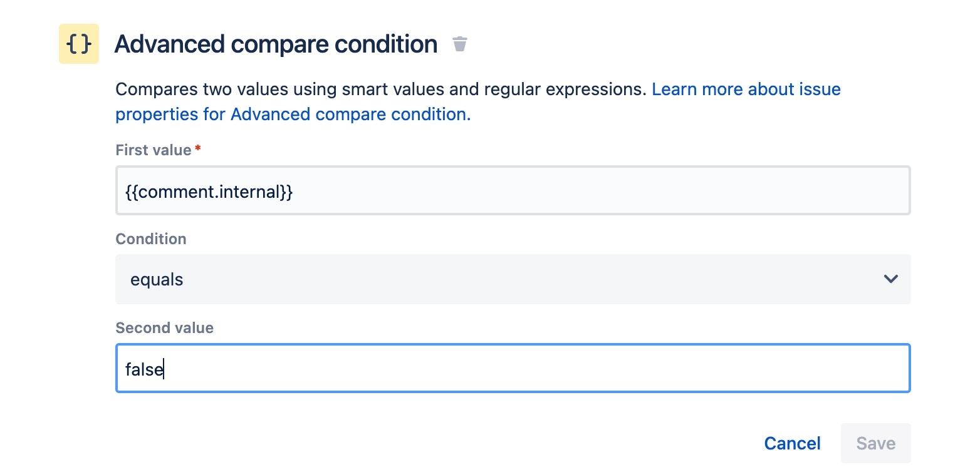This screenshot has width=980, height=472.
Task: Click the {{comment.internal}} smart value text
Action: 209,192
